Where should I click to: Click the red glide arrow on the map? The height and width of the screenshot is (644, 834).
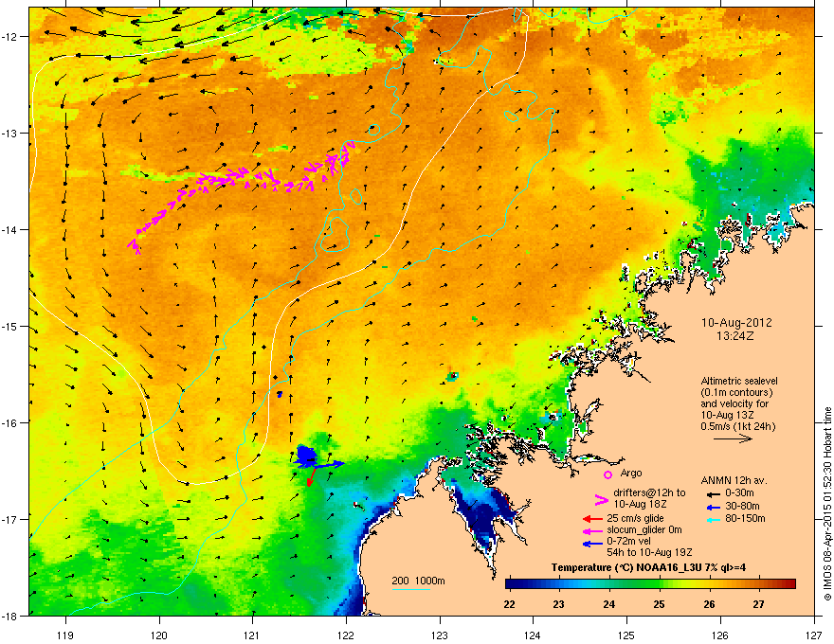pyautogui.click(x=311, y=476)
